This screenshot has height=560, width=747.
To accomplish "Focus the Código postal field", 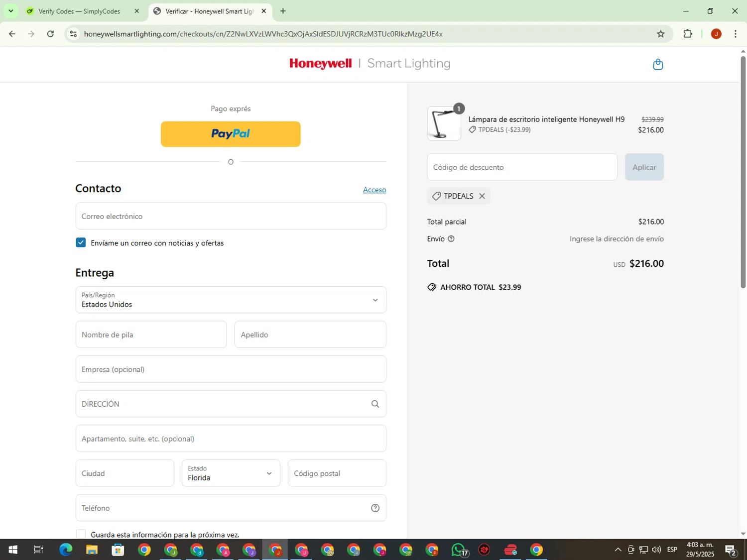I will [337, 473].
